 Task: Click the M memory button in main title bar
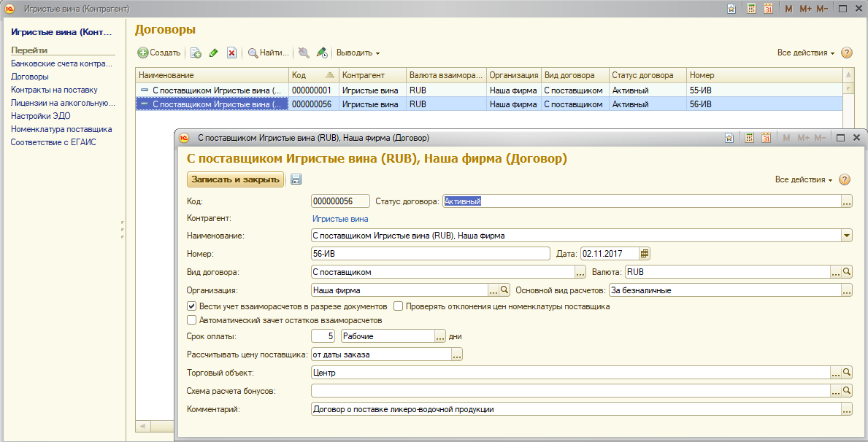click(788, 9)
